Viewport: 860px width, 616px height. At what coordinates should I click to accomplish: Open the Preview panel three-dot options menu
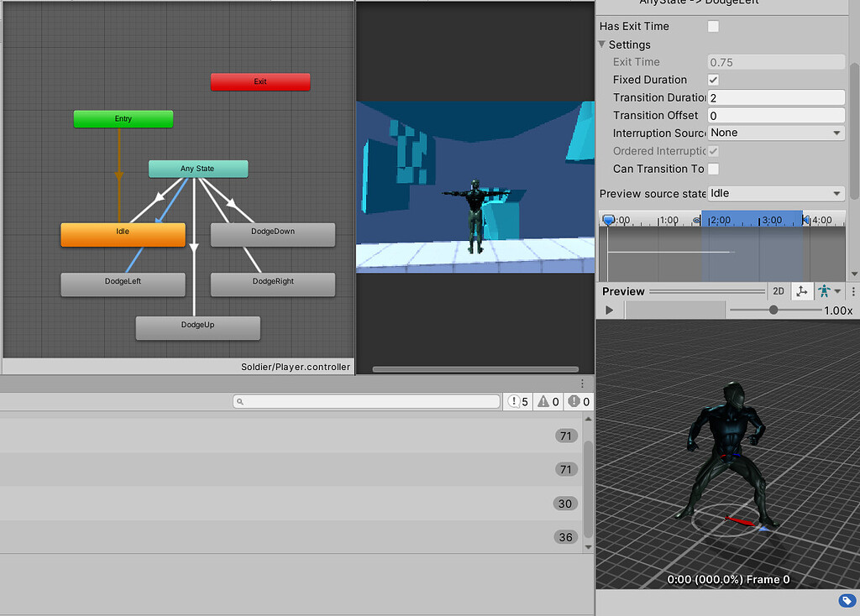pos(853,291)
